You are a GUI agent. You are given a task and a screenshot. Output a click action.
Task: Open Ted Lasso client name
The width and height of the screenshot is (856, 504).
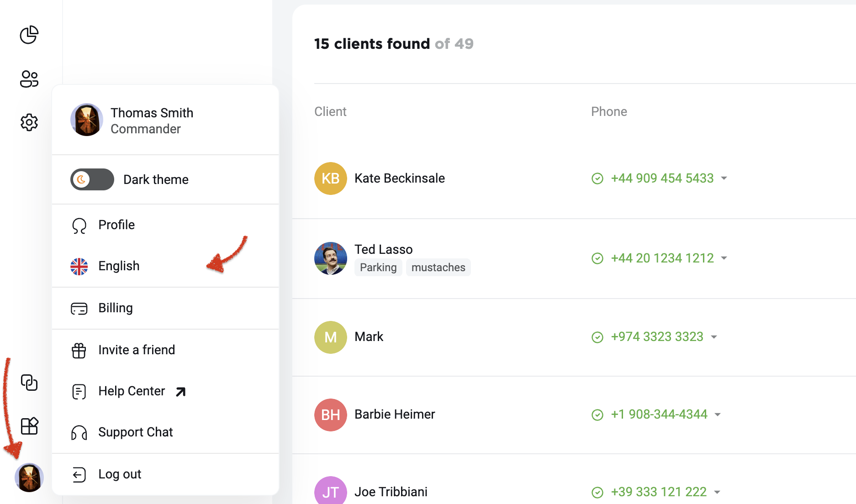384,249
